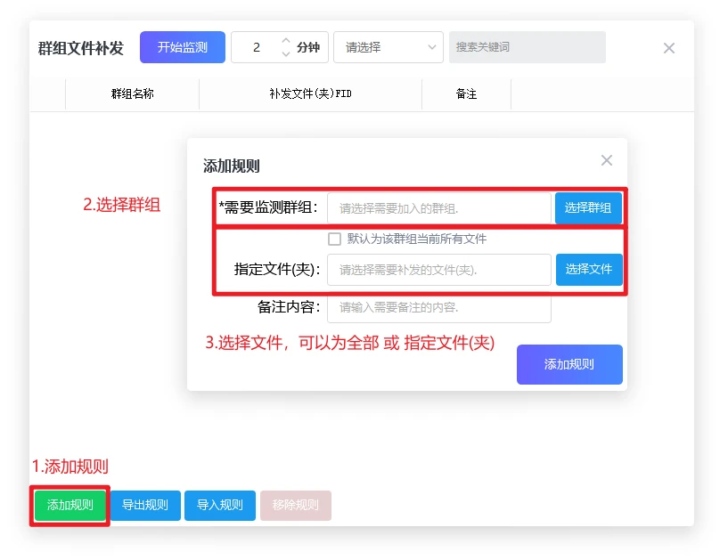728x560 pixels.
Task: Enable 默认为该群组当前所有文件 checkbox
Action: click(335, 239)
